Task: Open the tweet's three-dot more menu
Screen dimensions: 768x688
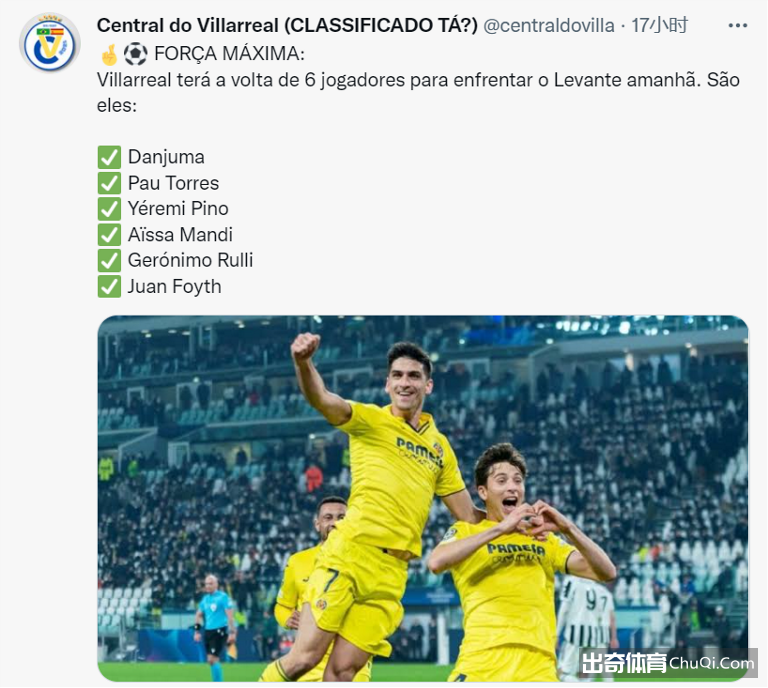Action: [738, 25]
